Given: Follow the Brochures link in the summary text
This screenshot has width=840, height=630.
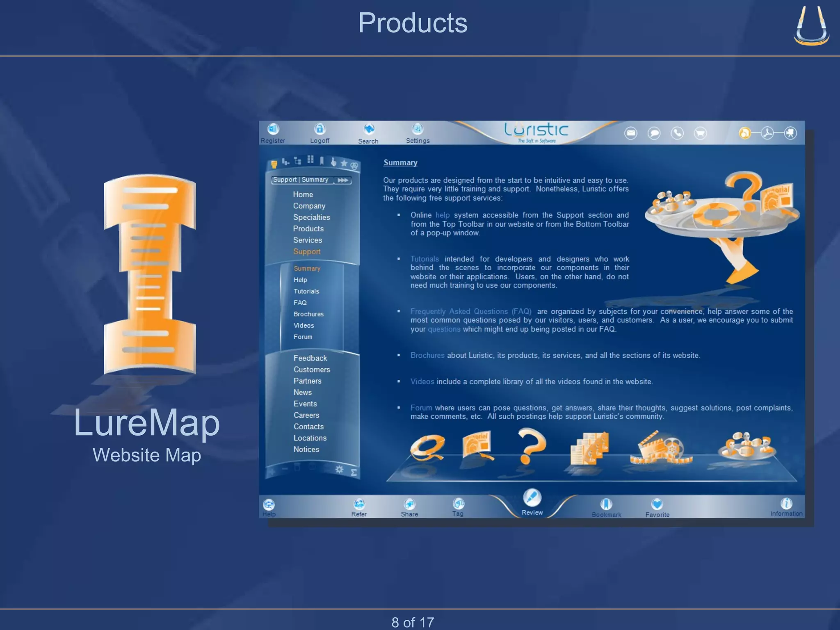Looking at the screenshot, I should click(x=427, y=356).
